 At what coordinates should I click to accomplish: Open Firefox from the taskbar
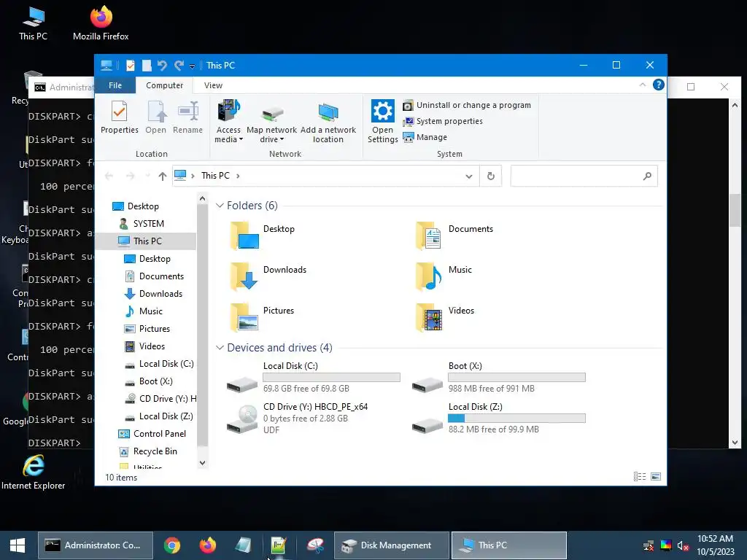pyautogui.click(x=207, y=545)
